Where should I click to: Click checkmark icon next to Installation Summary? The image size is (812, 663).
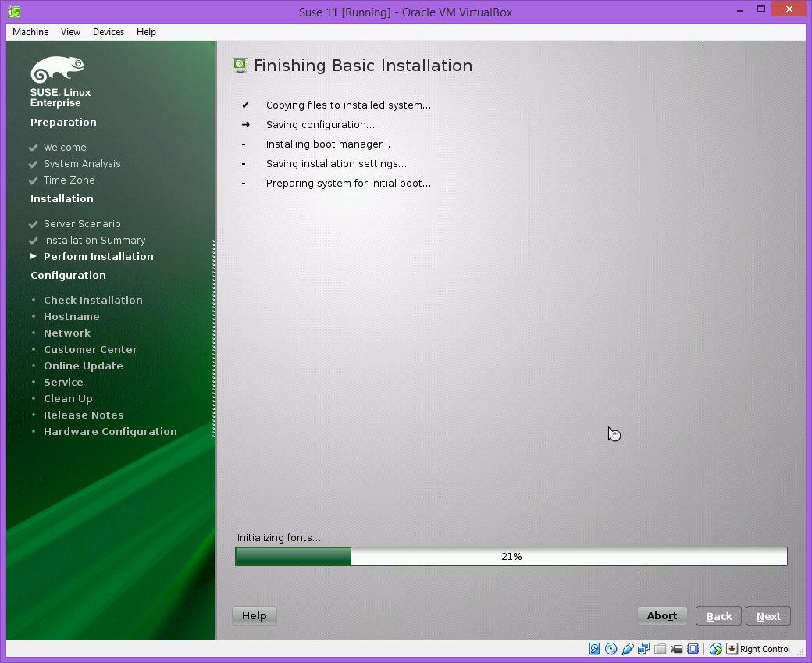click(x=33, y=241)
